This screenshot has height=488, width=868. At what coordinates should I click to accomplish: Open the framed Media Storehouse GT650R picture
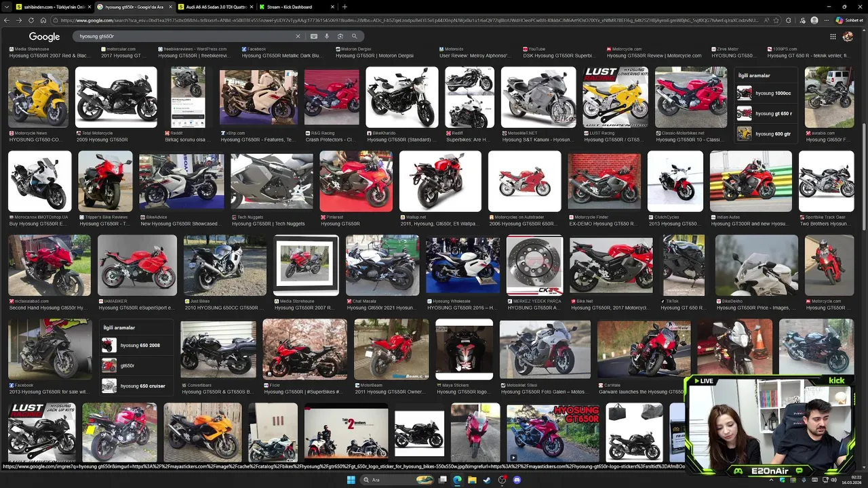click(x=306, y=266)
